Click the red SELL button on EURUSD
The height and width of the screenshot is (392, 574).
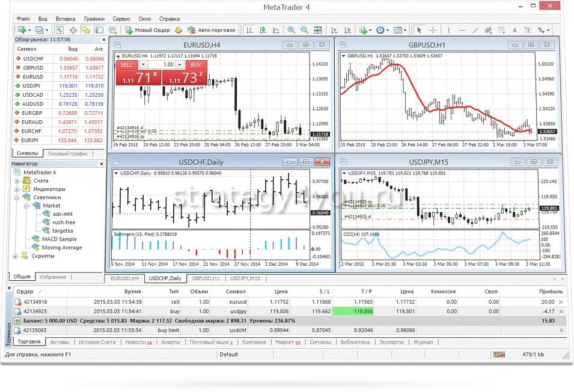127,64
